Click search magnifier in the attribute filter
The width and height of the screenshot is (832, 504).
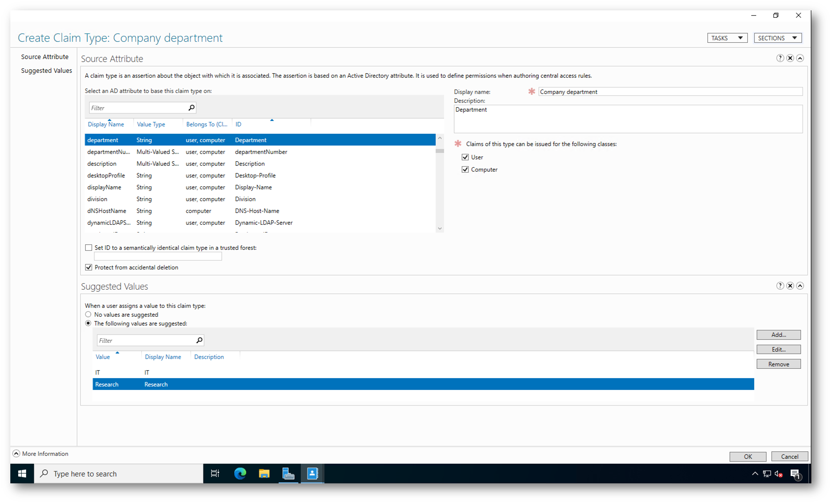tap(191, 108)
